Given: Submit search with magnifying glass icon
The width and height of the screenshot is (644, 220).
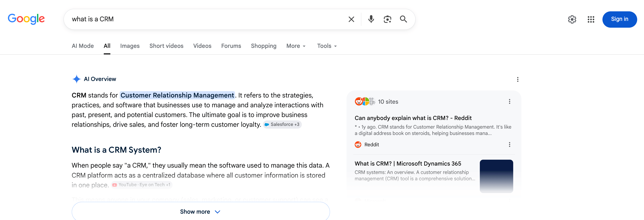Looking at the screenshot, I should pos(403,19).
